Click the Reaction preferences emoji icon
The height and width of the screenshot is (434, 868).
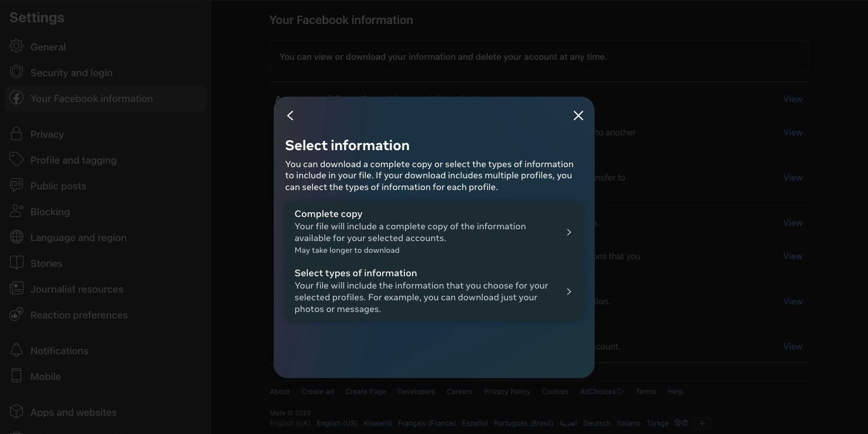[16, 315]
